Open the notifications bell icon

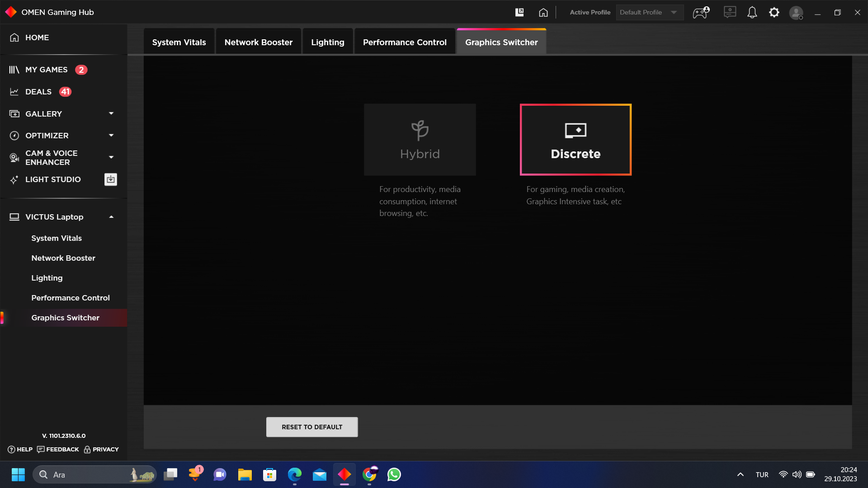coord(752,12)
